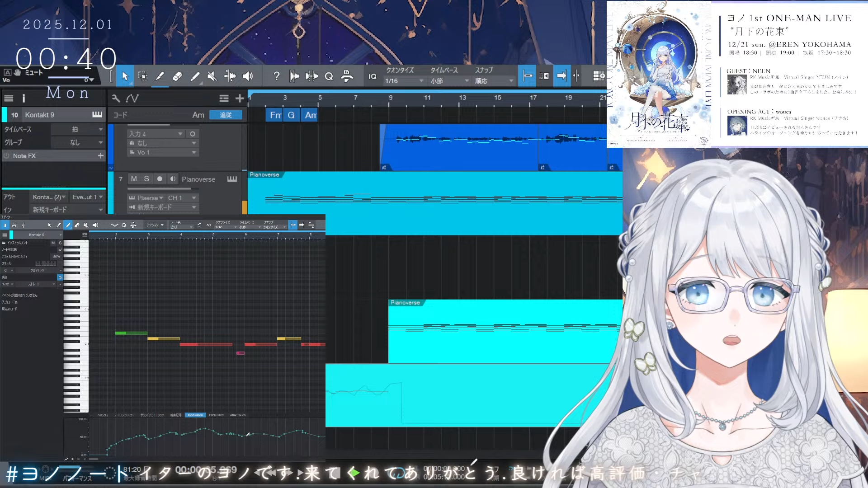This screenshot has height=488, width=868.
Task: Open the CH 1 channel dropdown
Action: coord(182,198)
